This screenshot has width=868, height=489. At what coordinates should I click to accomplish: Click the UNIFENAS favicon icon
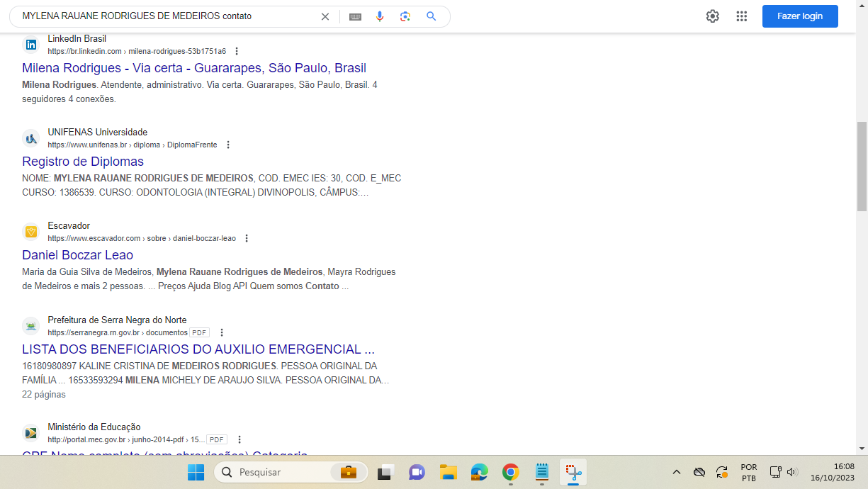pos(30,138)
